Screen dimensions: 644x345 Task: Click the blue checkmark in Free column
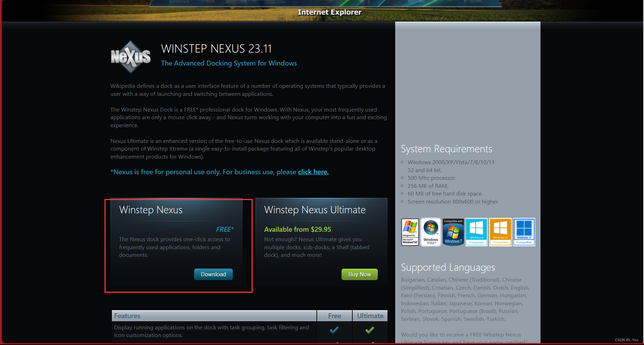(x=334, y=330)
